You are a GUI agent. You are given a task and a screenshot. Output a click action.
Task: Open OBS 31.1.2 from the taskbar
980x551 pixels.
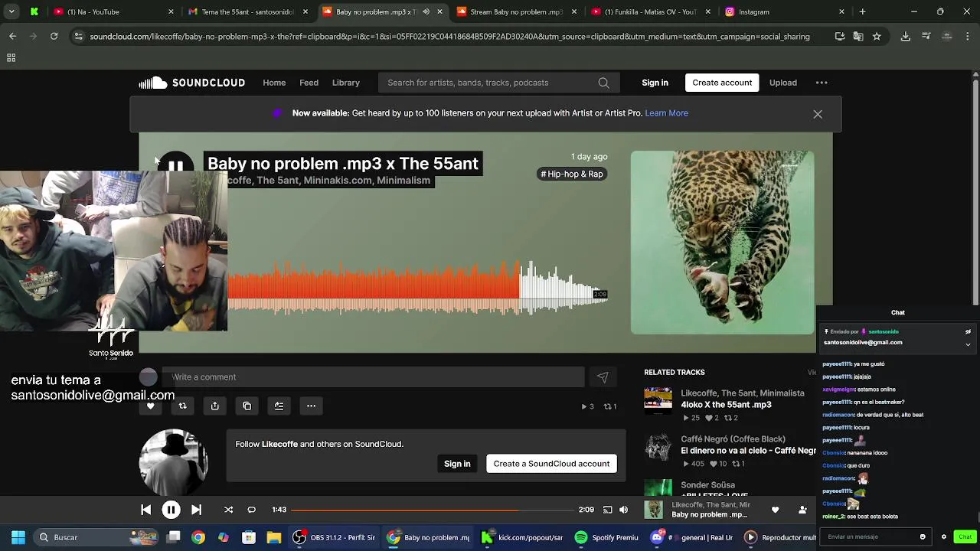pyautogui.click(x=335, y=537)
